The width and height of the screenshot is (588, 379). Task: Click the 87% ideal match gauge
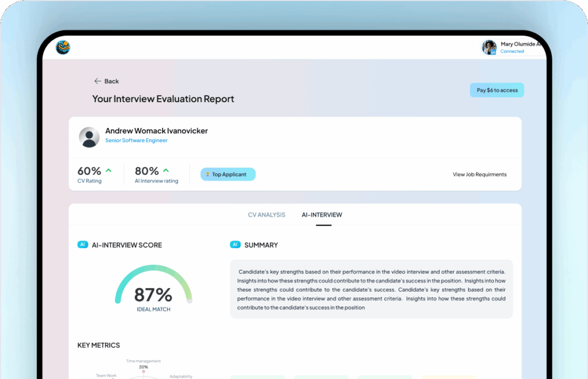[x=153, y=284]
